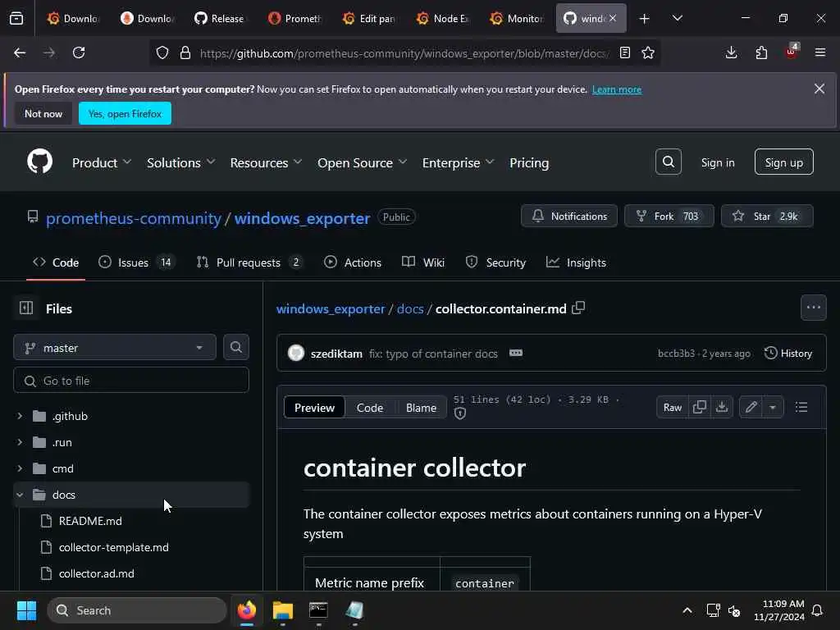Open the master branch dropdown
840x630 pixels.
(x=115, y=347)
